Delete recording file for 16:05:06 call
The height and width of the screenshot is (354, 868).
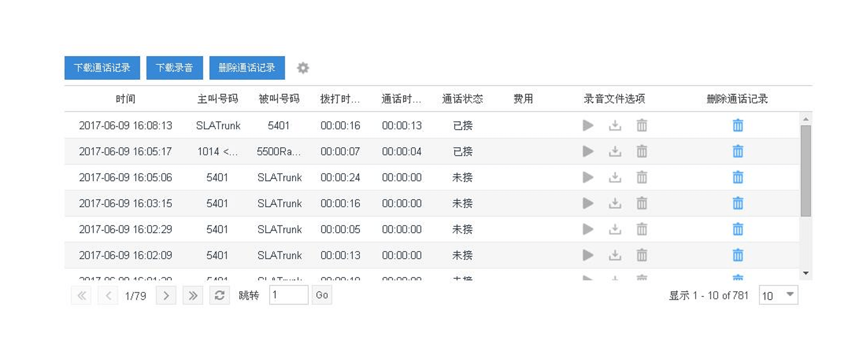[642, 177]
